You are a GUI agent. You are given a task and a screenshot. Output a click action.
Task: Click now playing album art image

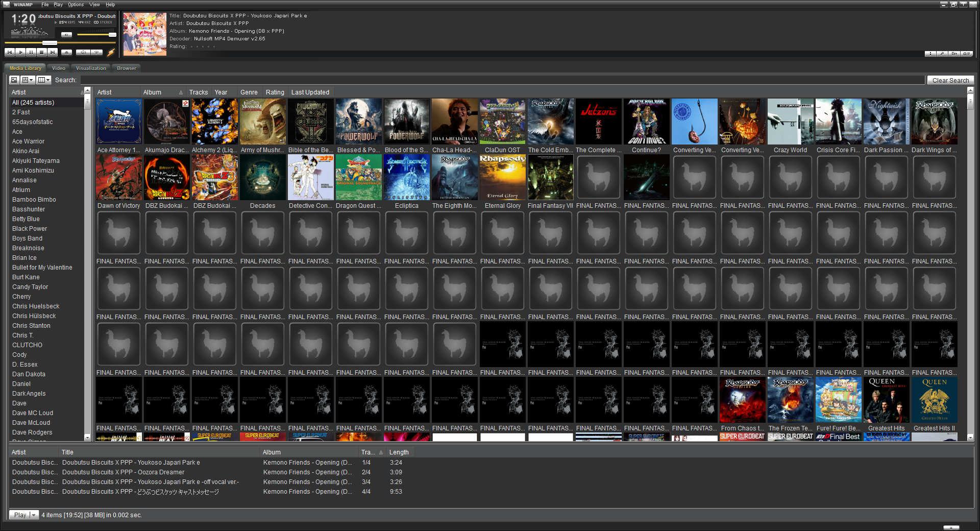(x=145, y=34)
